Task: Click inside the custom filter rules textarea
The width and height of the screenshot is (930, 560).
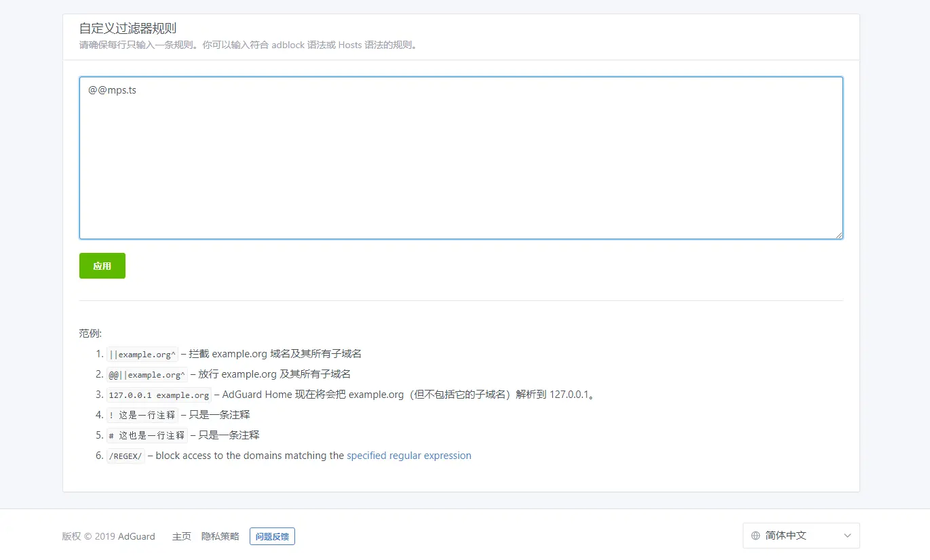Action: pos(461,158)
